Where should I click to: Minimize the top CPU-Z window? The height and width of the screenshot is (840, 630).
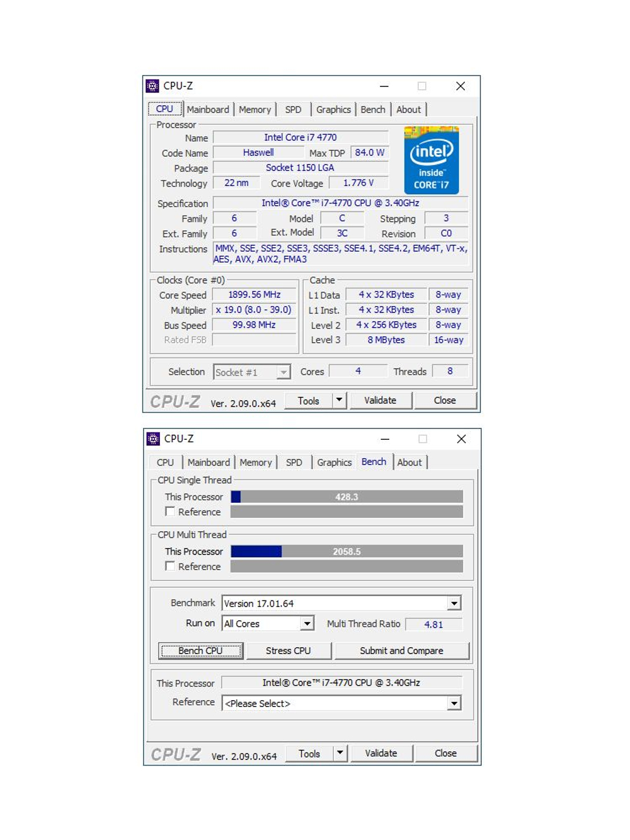[384, 86]
